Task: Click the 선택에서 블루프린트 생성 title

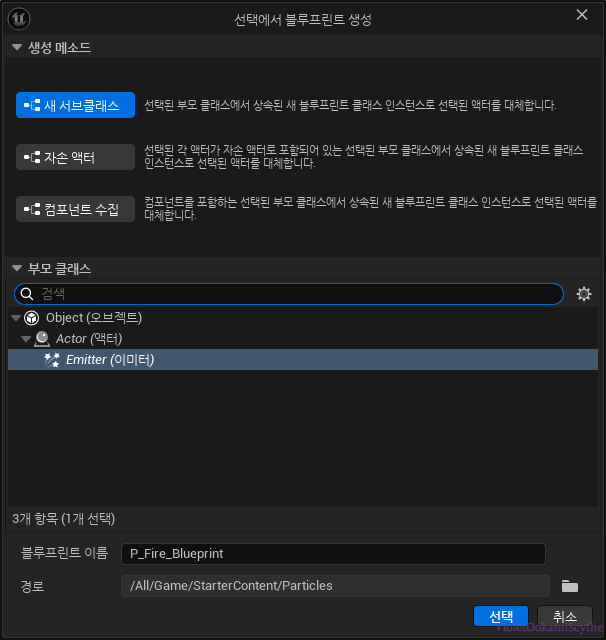Action: tap(303, 20)
